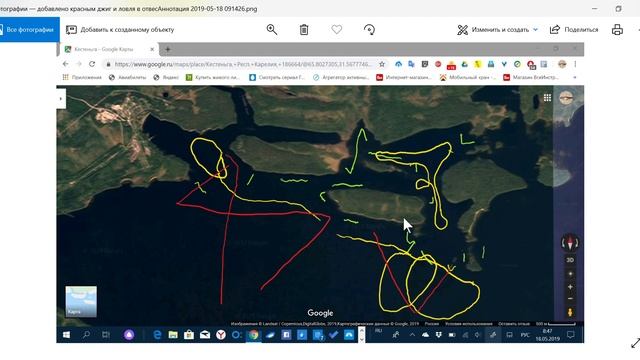
Task: Click the 500 м map scale
Action: click(556, 324)
